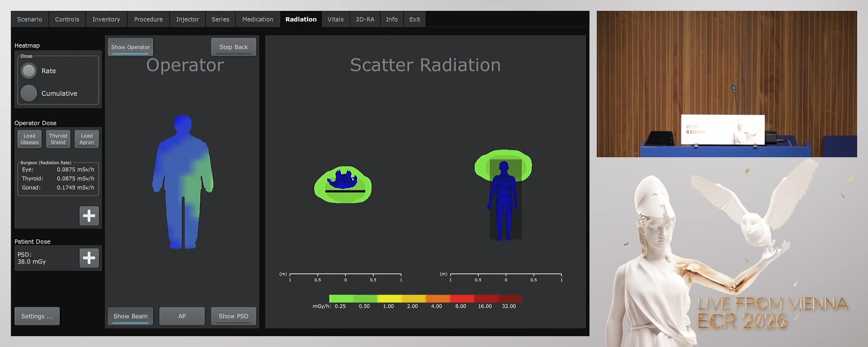This screenshot has height=347, width=868.
Task: Open the Injector tab
Action: click(x=187, y=19)
